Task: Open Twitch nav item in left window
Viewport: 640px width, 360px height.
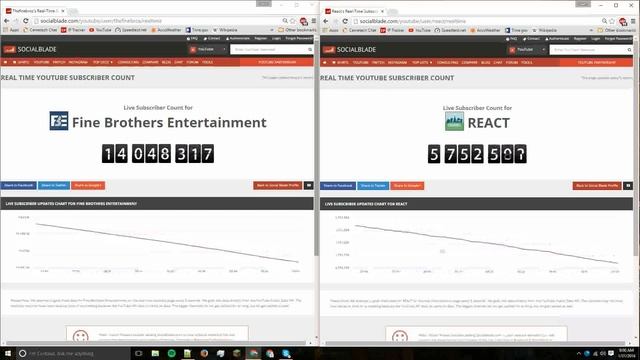Action: [x=59, y=62]
